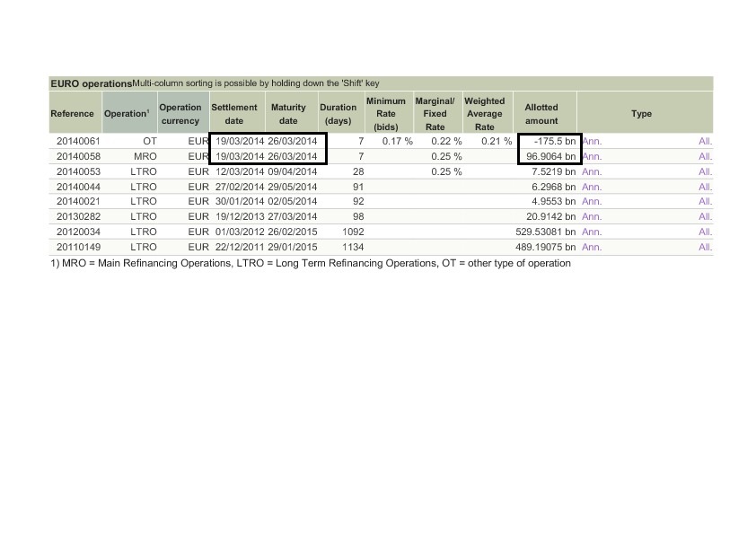This screenshot has height=534, width=756.
Task: Click maturity date 29/01/2015
Action: click(x=293, y=247)
